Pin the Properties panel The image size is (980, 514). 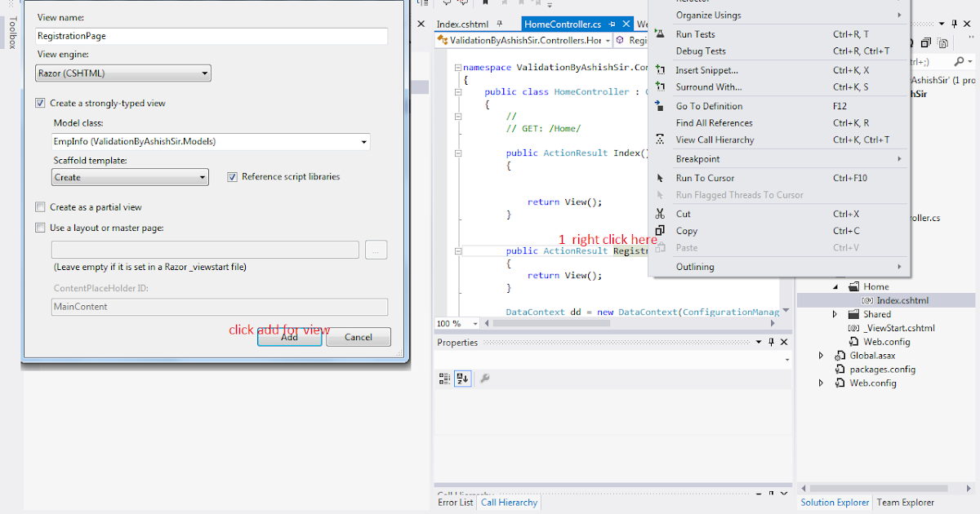coord(770,343)
